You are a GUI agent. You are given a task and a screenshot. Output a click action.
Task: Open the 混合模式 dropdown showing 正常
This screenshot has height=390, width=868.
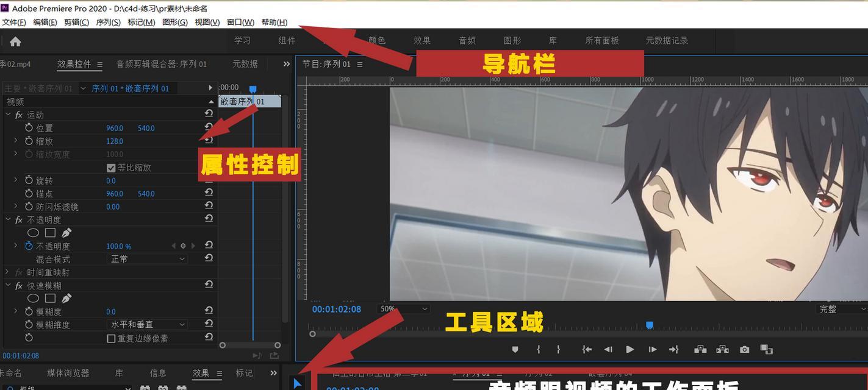(x=147, y=259)
